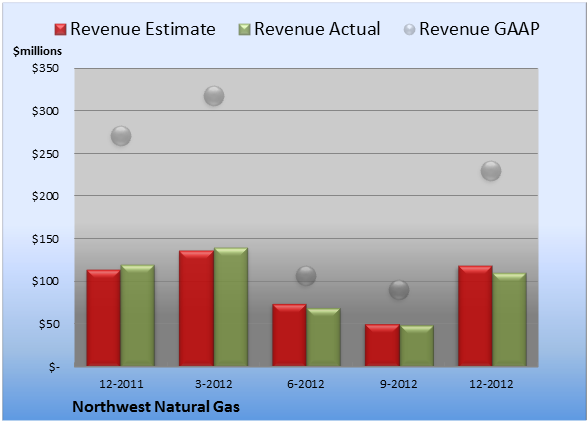Select the red estimate bar for 9-2012
Image resolution: width=588 pixels, height=422 pixels.
(x=382, y=345)
